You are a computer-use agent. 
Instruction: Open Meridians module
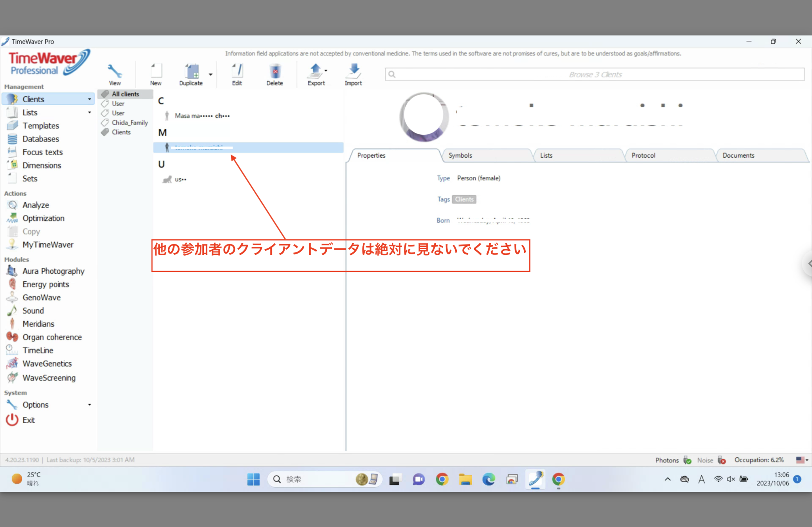click(38, 324)
